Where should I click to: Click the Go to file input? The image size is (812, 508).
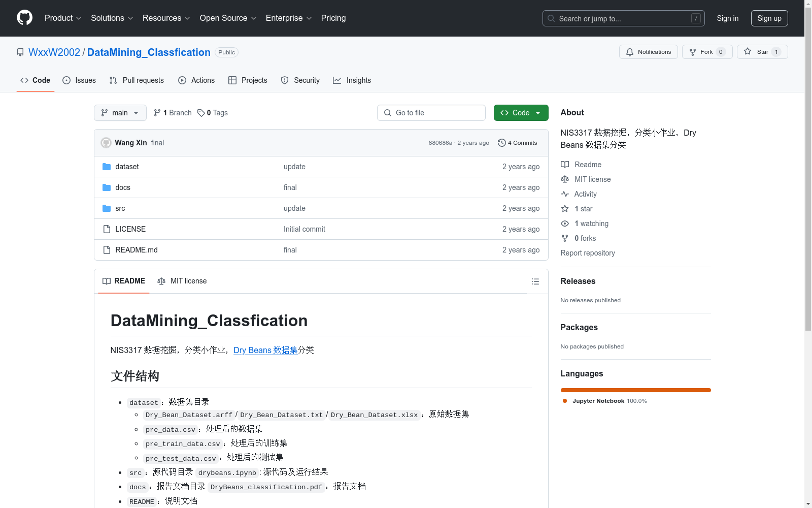pos(431,113)
